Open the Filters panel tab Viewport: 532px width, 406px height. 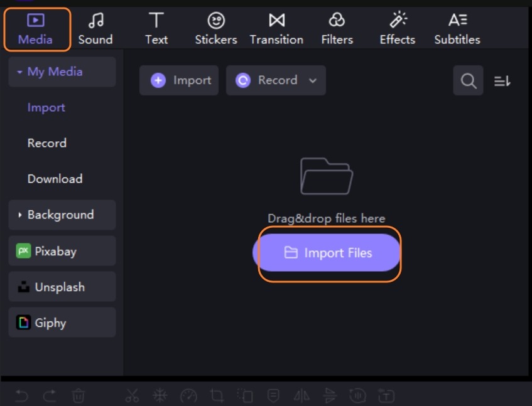click(337, 29)
